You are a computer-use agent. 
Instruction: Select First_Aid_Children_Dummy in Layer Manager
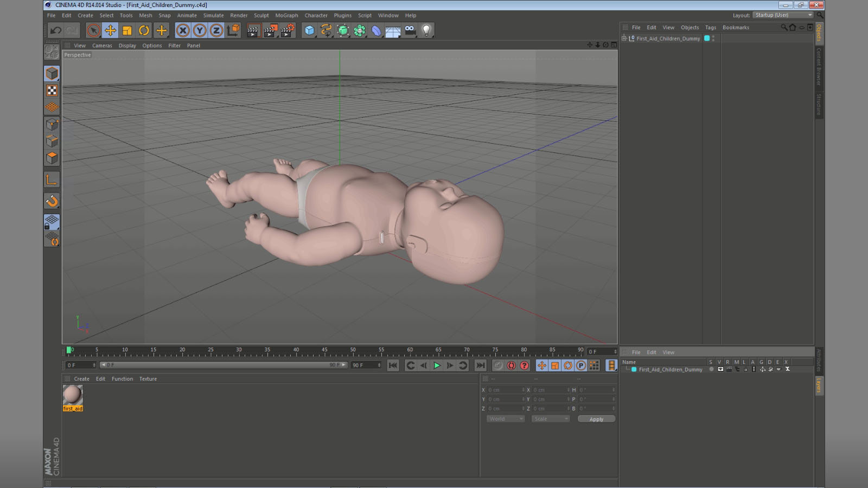point(671,369)
